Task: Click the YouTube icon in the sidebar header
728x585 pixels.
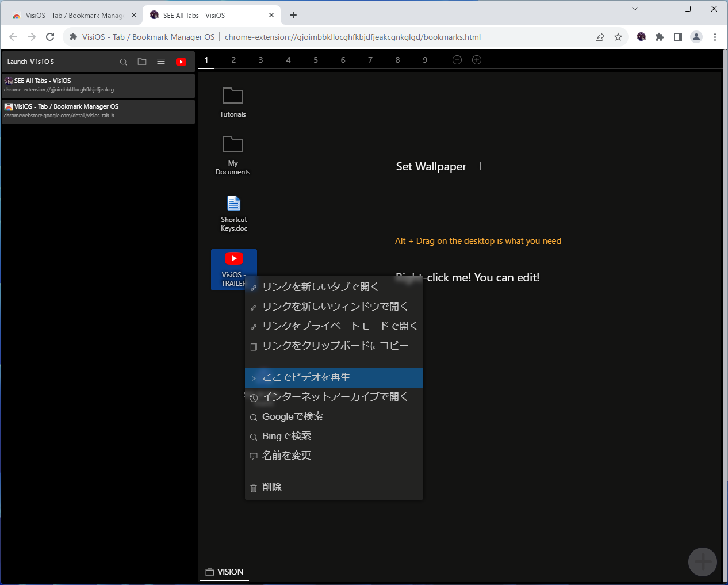Action: (181, 62)
